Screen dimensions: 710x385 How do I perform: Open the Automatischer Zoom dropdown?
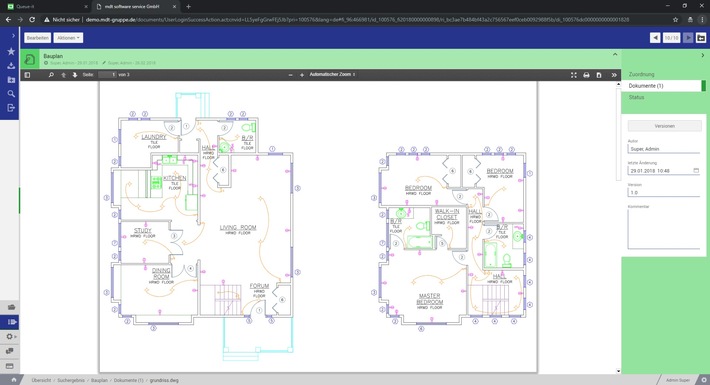[332, 74]
